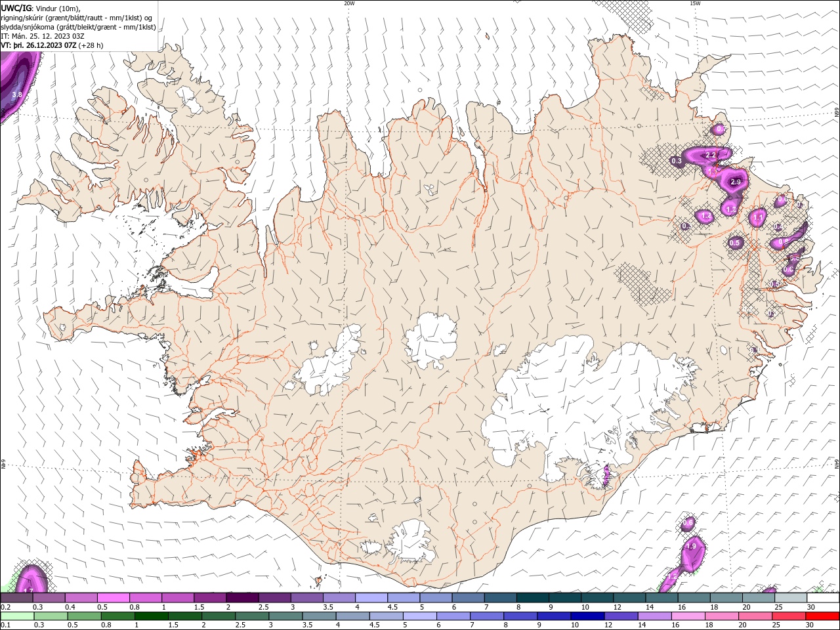Click the dark purple swatch between 2 and 2.5

241,598
